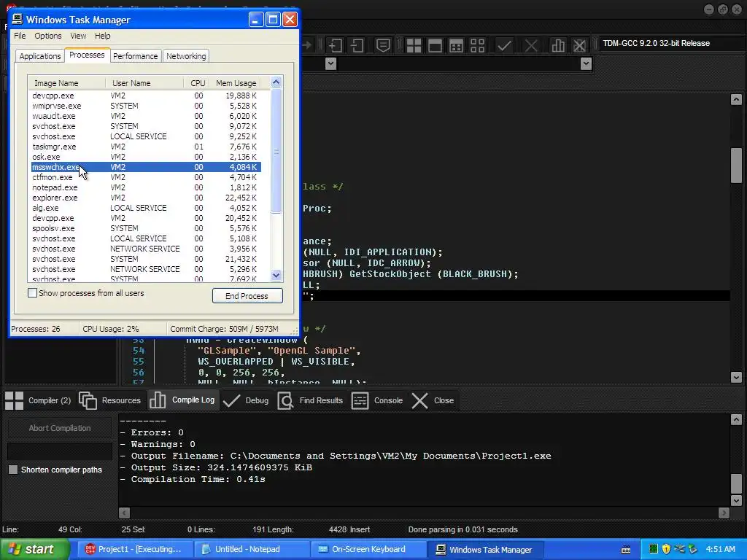Click the Windows Start button

point(34,550)
